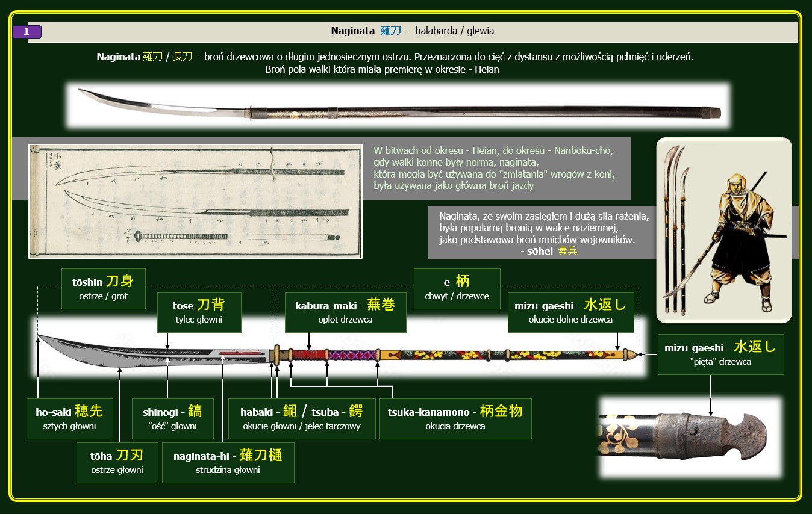Image resolution: width=812 pixels, height=514 pixels.
Task: Click the tōse tylec głowni label
Action: pyautogui.click(x=199, y=312)
